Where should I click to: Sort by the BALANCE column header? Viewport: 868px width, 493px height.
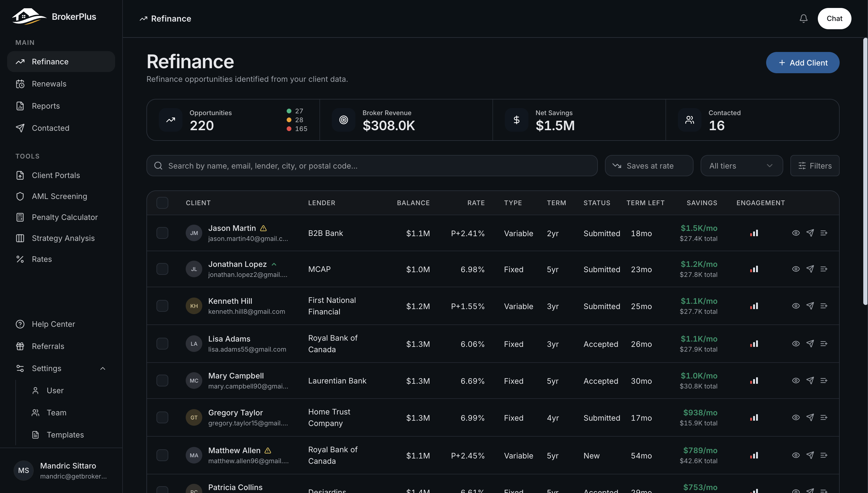(x=413, y=203)
